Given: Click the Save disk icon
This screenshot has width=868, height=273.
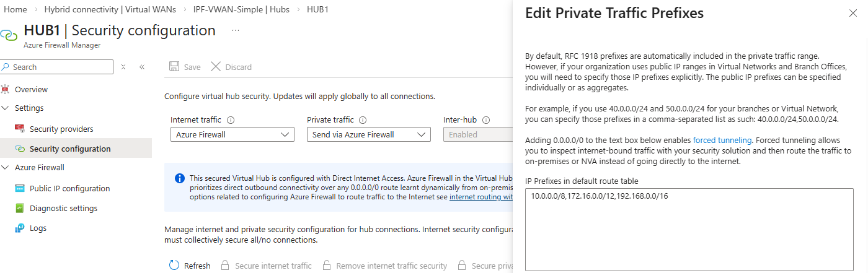Looking at the screenshot, I should pyautogui.click(x=175, y=67).
